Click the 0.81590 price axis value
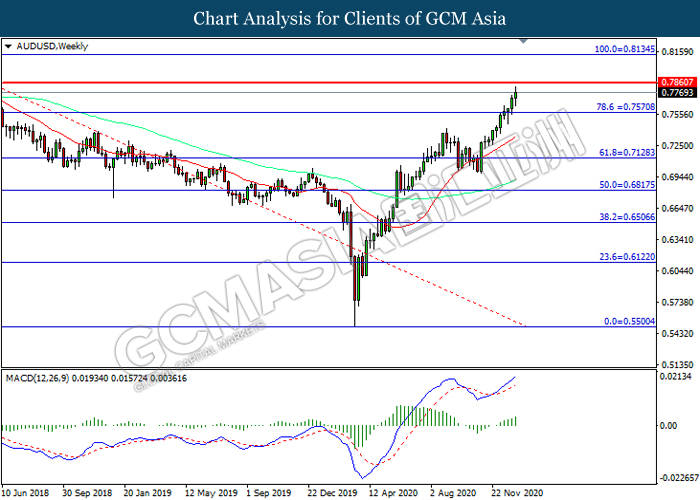The width and height of the screenshot is (700, 500). pyautogui.click(x=678, y=52)
